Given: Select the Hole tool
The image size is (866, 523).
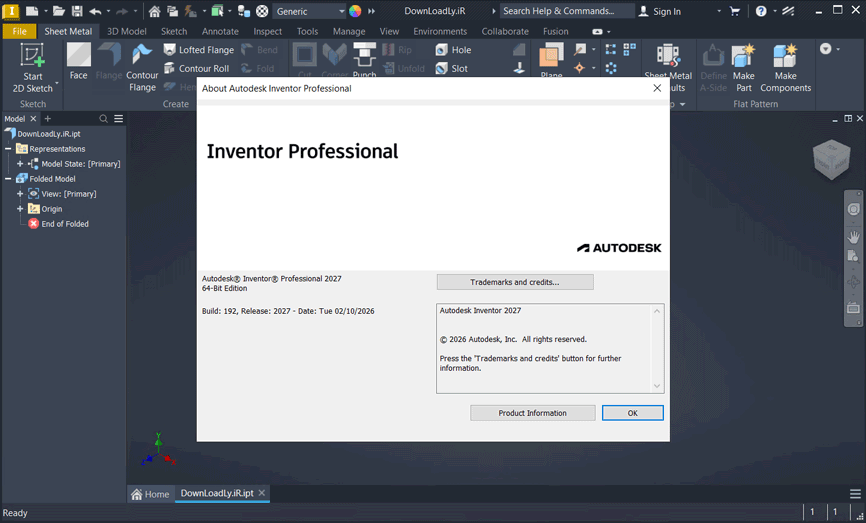Looking at the screenshot, I should pos(453,50).
